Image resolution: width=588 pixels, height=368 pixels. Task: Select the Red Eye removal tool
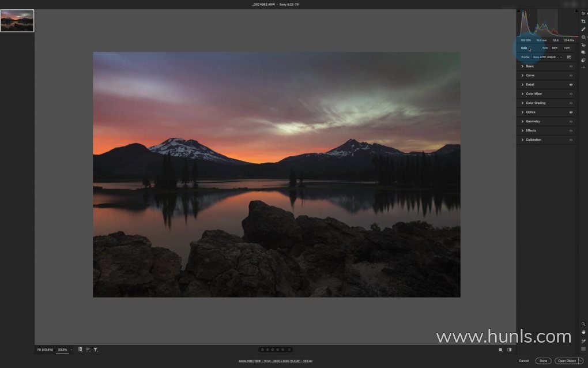[583, 45]
